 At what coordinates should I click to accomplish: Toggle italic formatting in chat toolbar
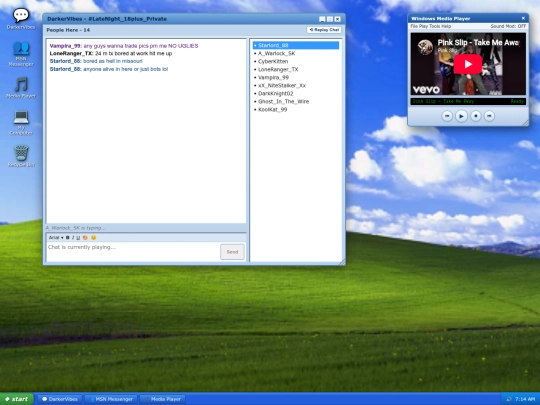click(x=73, y=238)
